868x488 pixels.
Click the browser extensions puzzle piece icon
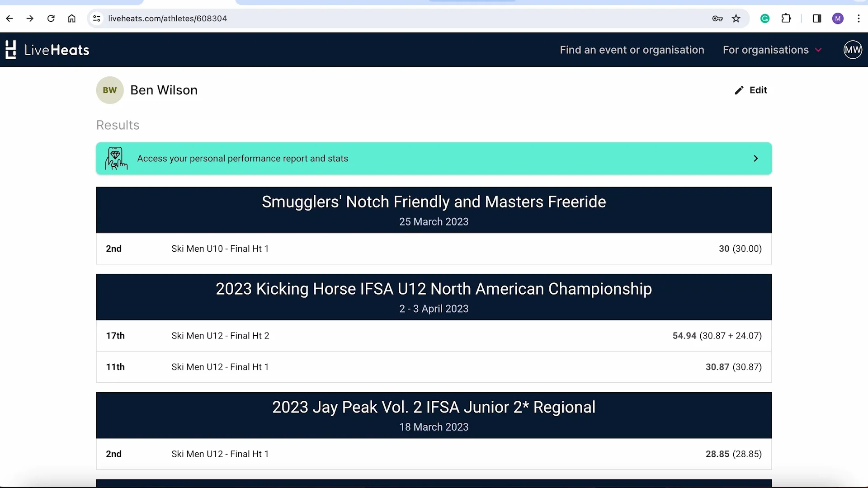point(786,19)
